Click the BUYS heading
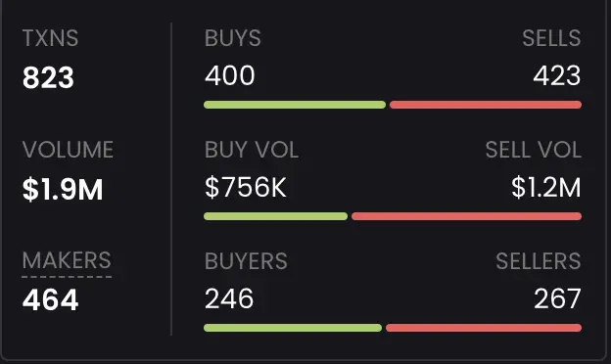This screenshot has height=364, width=611. tap(233, 38)
